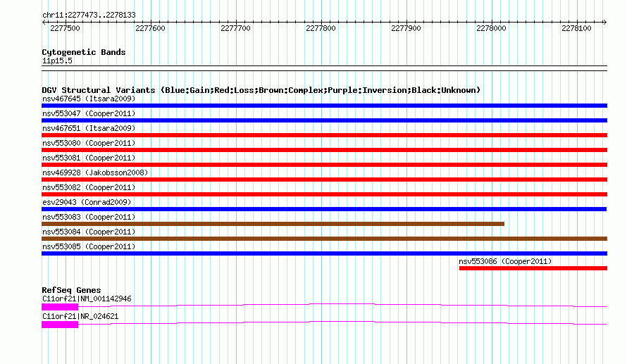Select the red loss bar under nsv467651
The height and width of the screenshot is (364, 627).
[324, 135]
